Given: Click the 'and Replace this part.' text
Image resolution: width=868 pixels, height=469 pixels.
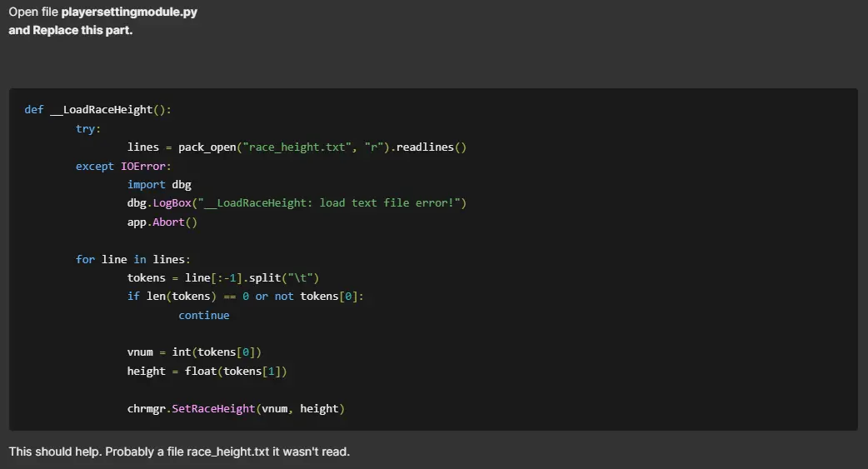Looking at the screenshot, I should (70, 30).
